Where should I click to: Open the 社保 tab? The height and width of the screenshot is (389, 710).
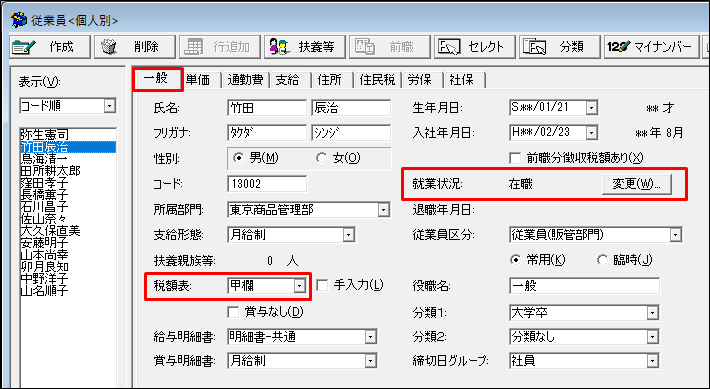(461, 80)
